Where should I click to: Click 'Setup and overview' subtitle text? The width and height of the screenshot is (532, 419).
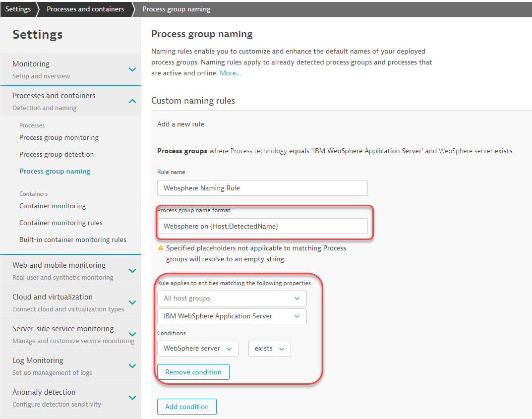[x=41, y=76]
